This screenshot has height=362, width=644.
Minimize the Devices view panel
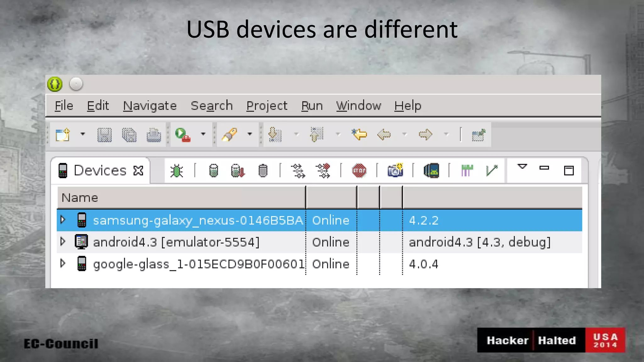coord(544,168)
